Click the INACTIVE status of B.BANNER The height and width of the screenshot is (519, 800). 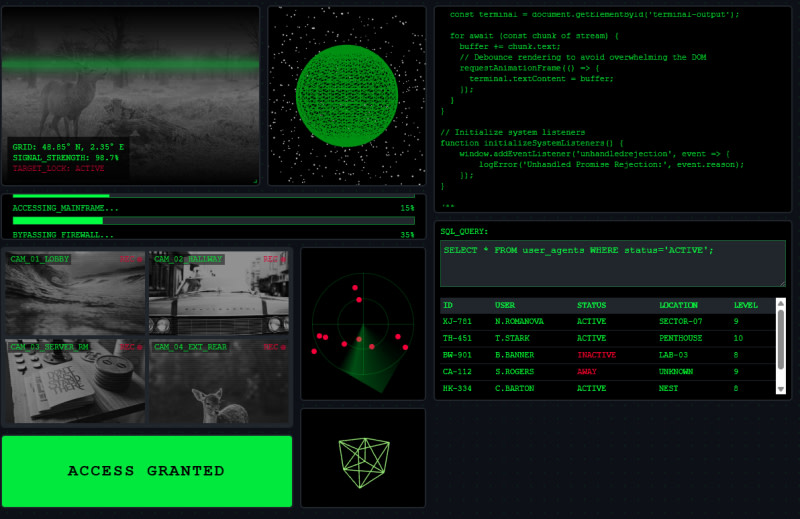pos(596,355)
